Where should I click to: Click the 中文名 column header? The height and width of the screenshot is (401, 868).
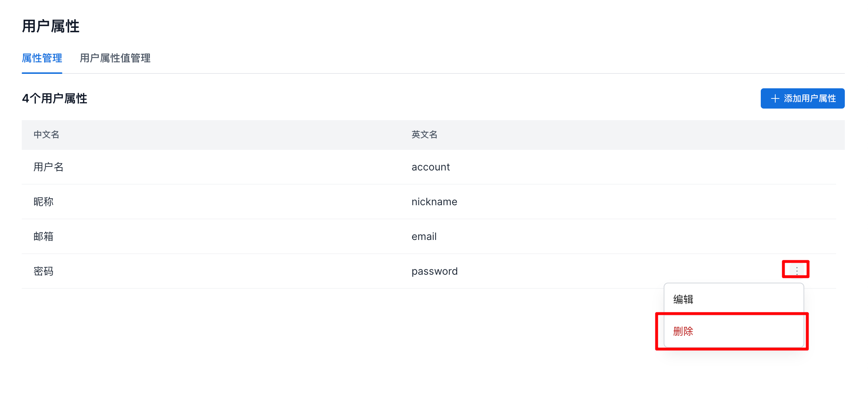(x=46, y=135)
